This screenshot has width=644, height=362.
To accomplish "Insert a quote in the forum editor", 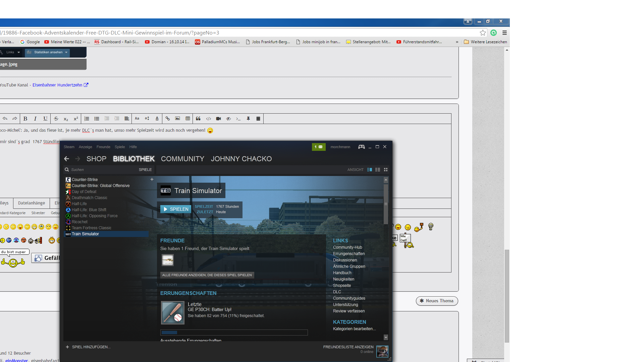I will point(198,119).
